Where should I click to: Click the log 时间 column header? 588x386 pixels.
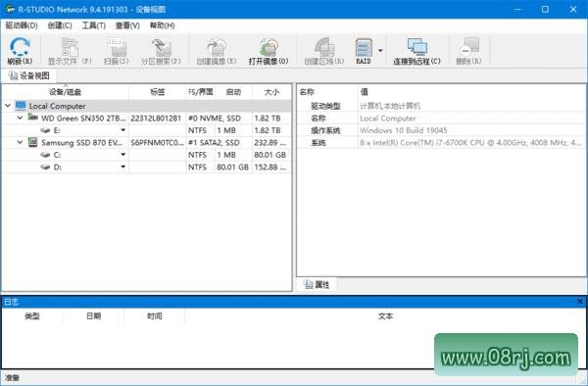pyautogui.click(x=155, y=316)
